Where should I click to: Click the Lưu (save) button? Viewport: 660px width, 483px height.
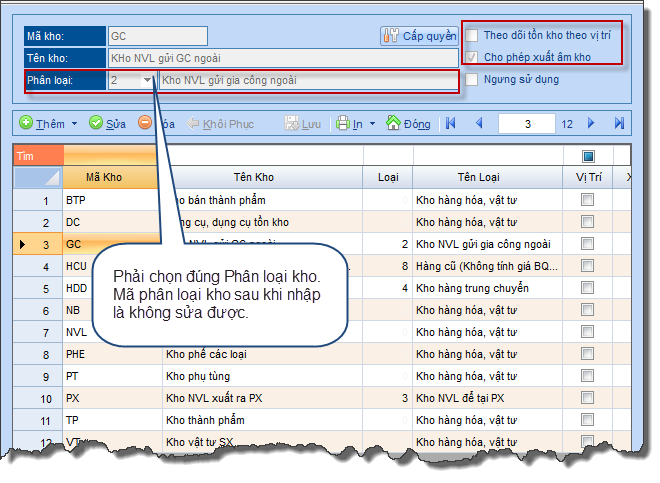(303, 124)
